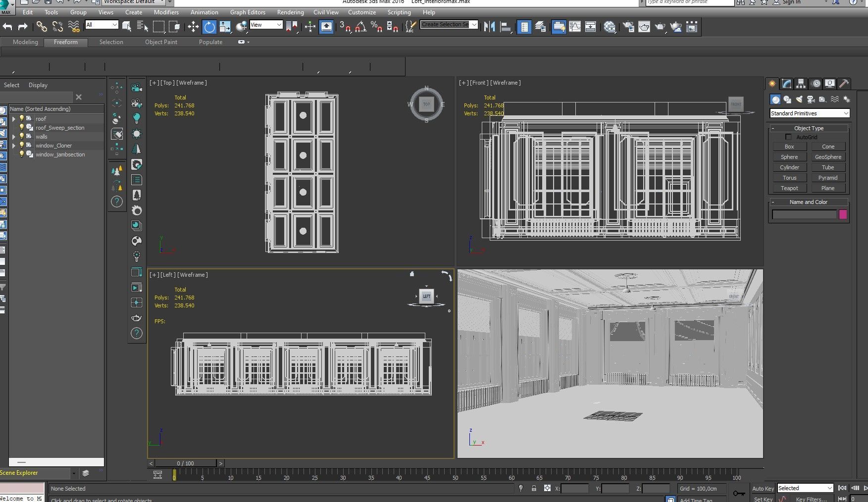This screenshot has height=502, width=868.
Task: Activate the Bind to Space Warp tool
Action: click(74, 27)
